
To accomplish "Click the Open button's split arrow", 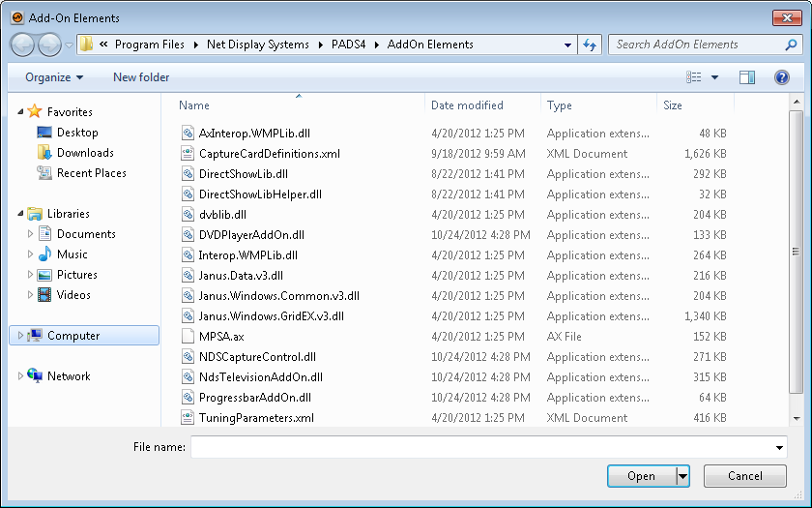I will (682, 476).
